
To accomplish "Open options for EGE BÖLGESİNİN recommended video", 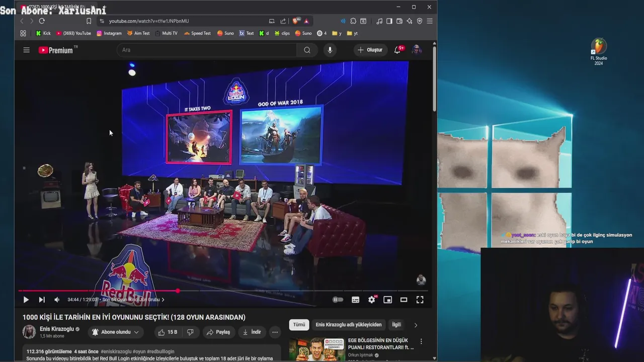I will (x=421, y=341).
